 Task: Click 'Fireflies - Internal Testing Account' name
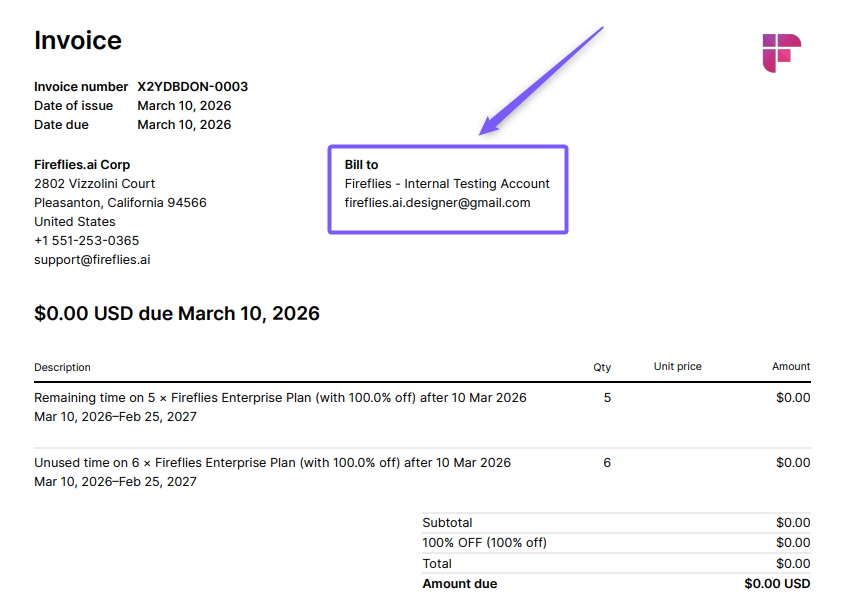(447, 183)
